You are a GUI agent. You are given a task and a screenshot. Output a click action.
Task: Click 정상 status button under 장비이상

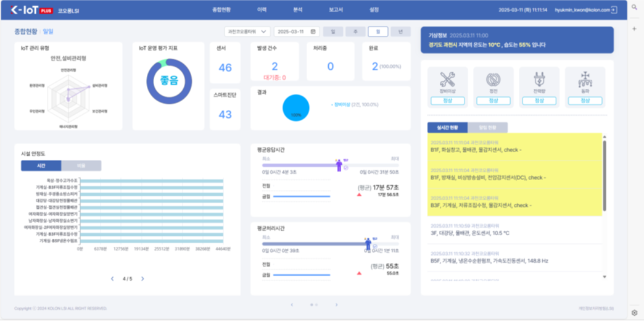[x=447, y=101]
